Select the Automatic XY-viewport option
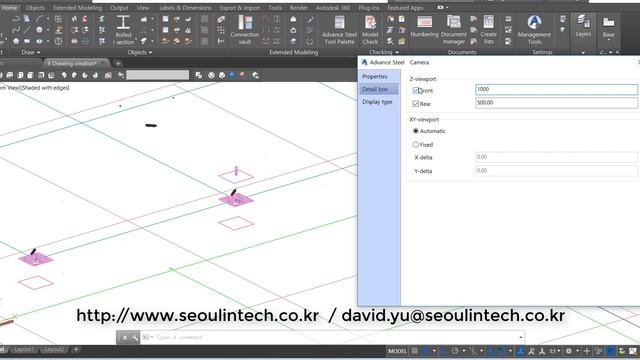Screen dimensions: 640x360 (x=416, y=131)
